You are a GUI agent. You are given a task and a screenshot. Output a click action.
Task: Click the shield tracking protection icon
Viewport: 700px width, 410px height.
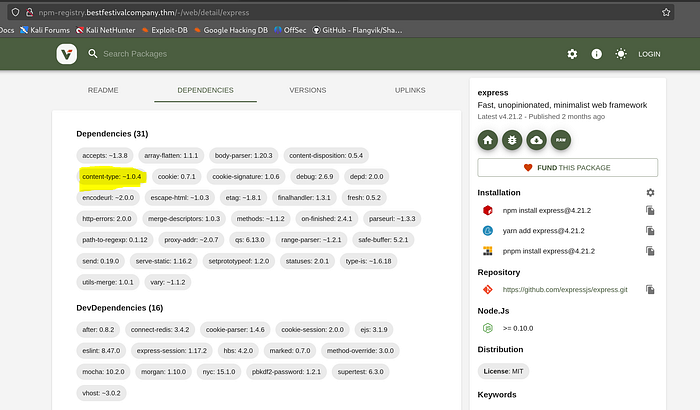pyautogui.click(x=15, y=13)
